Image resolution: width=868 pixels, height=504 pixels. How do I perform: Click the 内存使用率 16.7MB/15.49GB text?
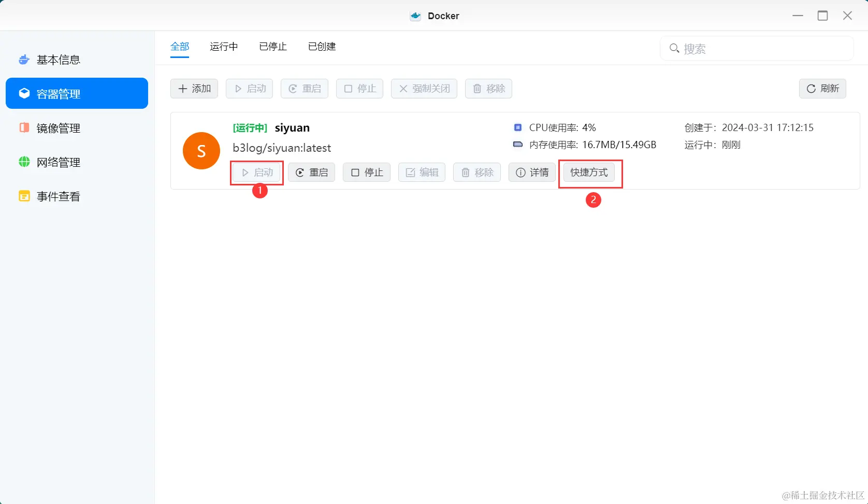pos(593,145)
